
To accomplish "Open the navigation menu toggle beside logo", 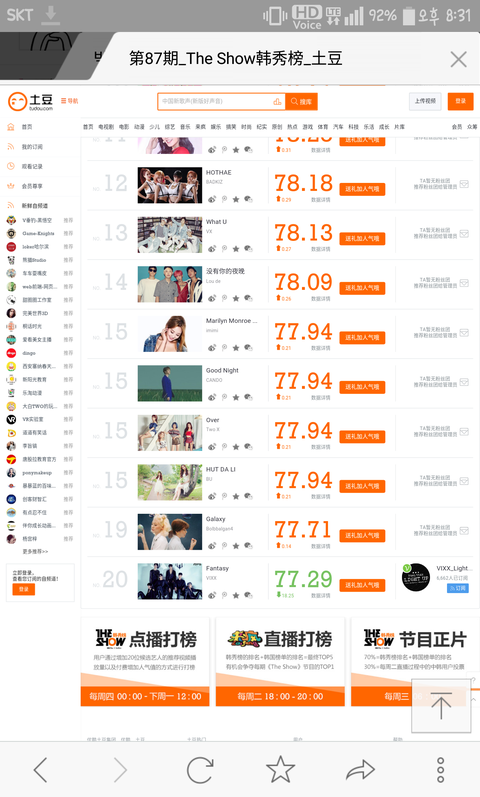I will click(70, 101).
